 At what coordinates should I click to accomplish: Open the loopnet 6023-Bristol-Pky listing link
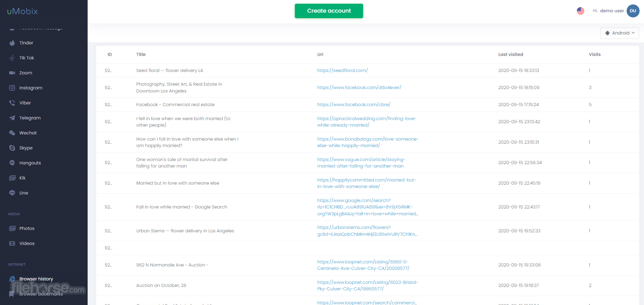(x=368, y=286)
